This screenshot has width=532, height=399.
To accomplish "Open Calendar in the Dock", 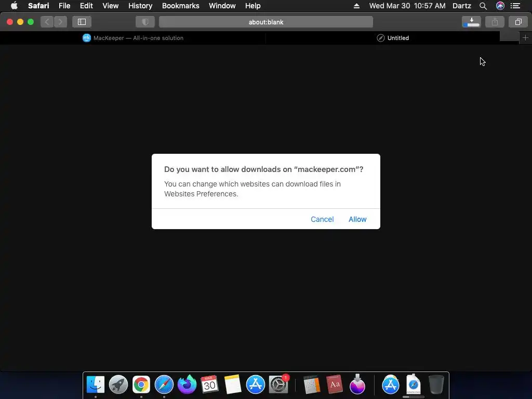I will [209, 384].
